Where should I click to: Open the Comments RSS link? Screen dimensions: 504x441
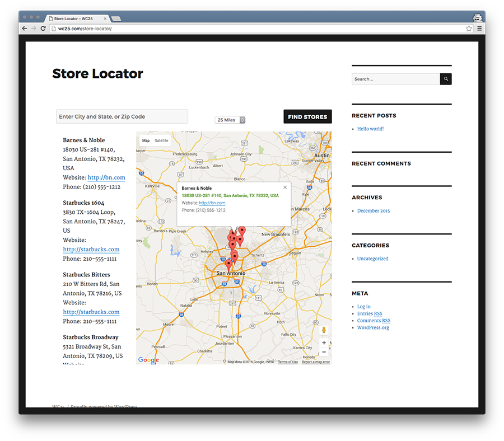pos(374,321)
